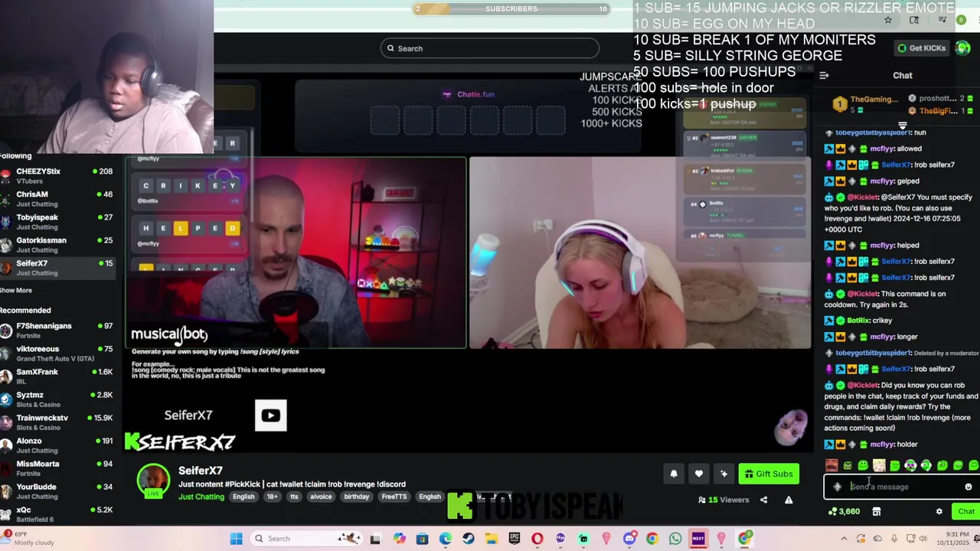Click the blonde anime face emote in emote bar
The height and width of the screenshot is (551, 980).
(879, 465)
